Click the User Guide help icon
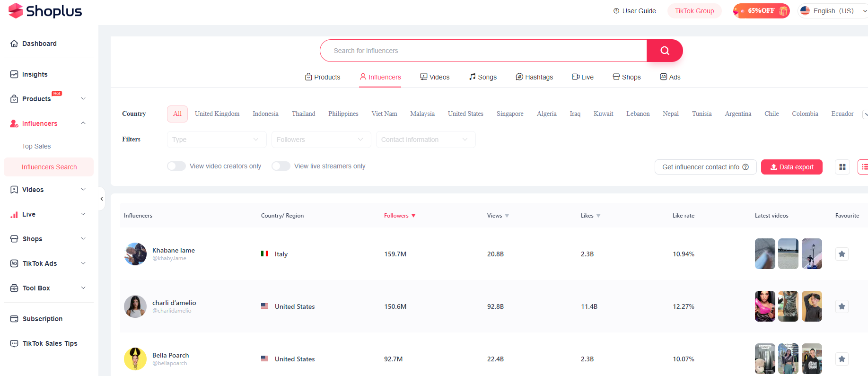The width and height of the screenshot is (868, 376). pyautogui.click(x=616, y=11)
